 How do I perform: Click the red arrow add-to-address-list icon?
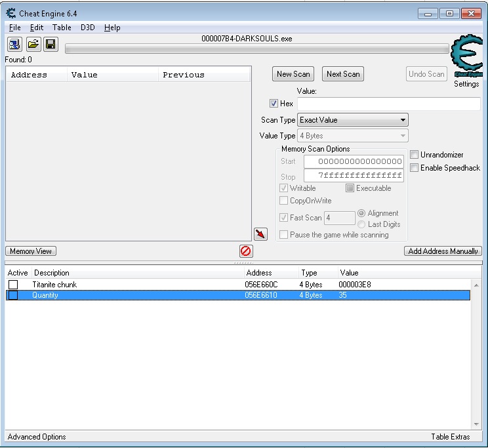coord(261,234)
